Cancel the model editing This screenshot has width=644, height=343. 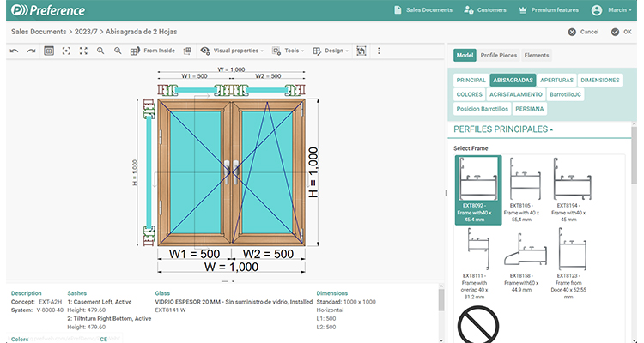point(583,32)
